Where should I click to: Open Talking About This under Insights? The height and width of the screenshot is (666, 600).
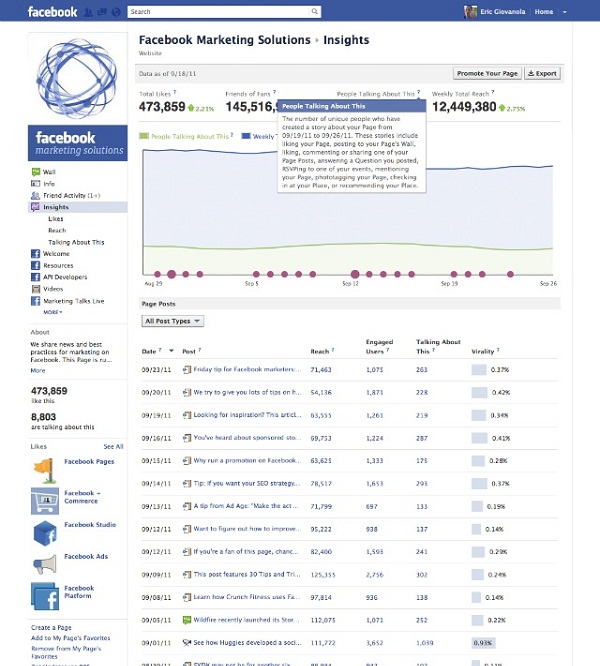pyautogui.click(x=76, y=242)
